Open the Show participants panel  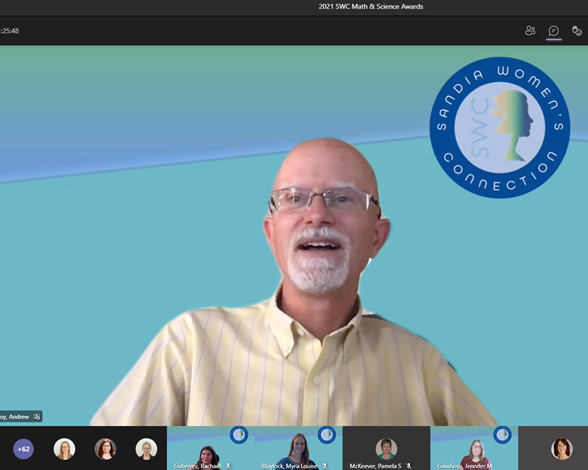[530, 30]
